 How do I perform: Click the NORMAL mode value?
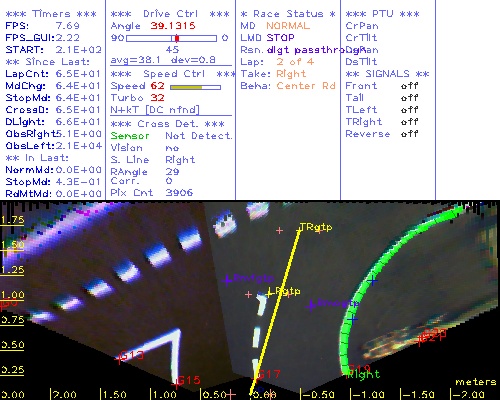click(288, 26)
